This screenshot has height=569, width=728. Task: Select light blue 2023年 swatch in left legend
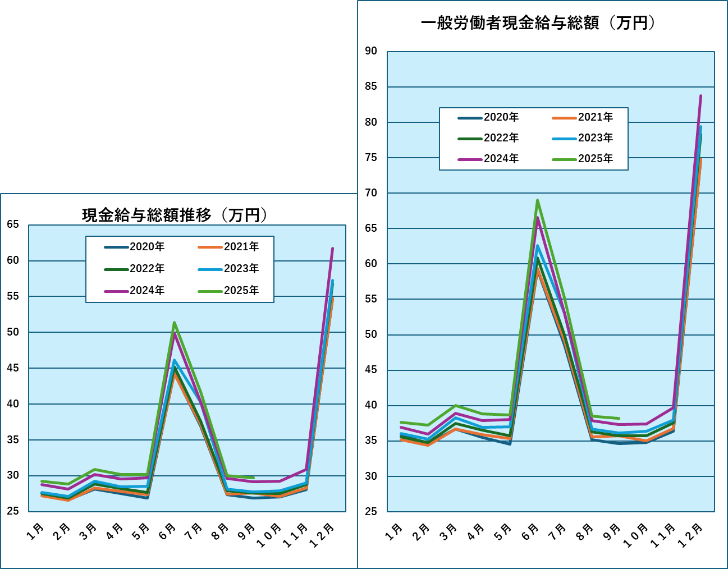[x=210, y=269]
